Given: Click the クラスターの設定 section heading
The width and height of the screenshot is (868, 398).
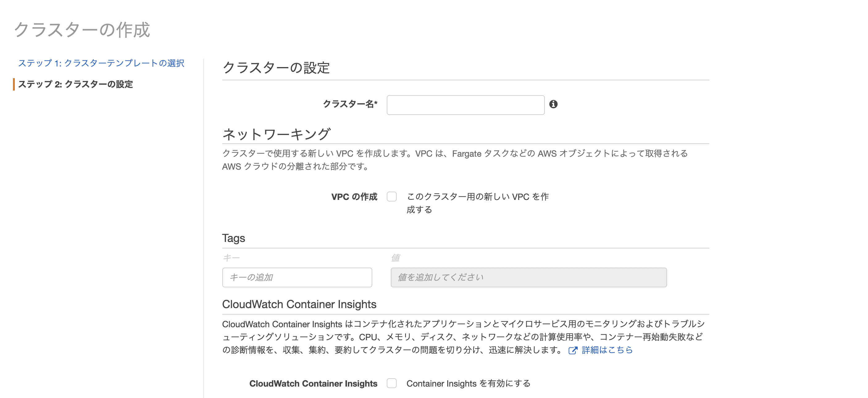Looking at the screenshot, I should [x=276, y=67].
